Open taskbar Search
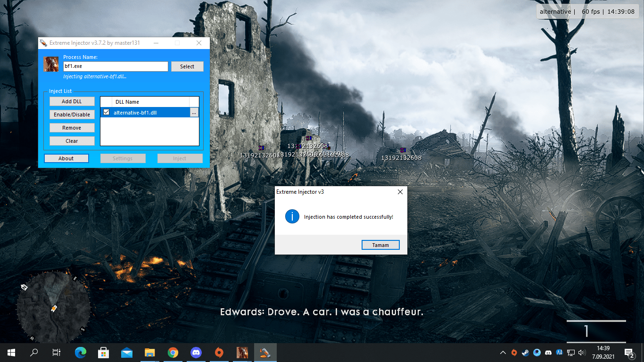 pos(34,352)
